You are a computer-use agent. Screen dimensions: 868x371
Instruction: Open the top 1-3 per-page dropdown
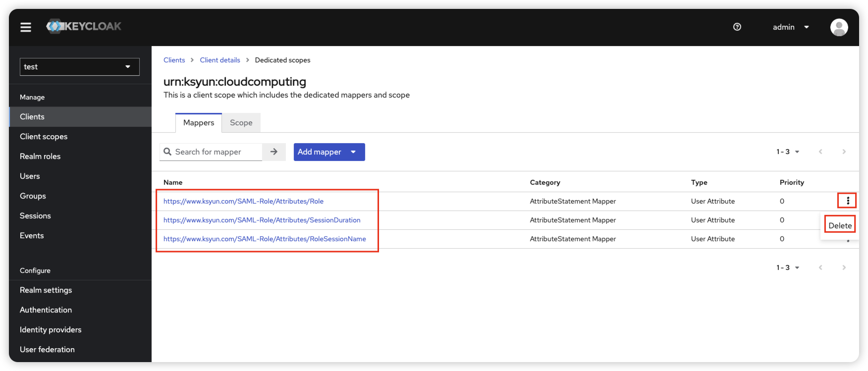[x=788, y=152]
